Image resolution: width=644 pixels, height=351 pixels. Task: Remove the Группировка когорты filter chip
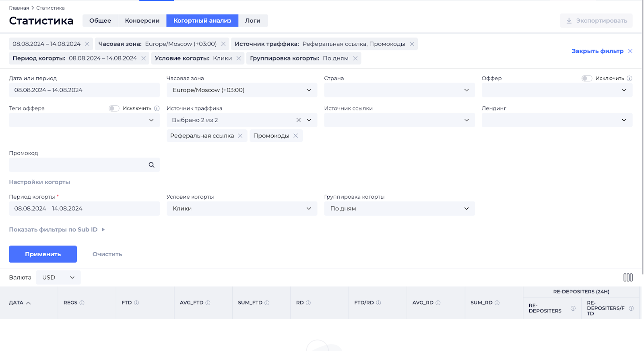coord(355,58)
